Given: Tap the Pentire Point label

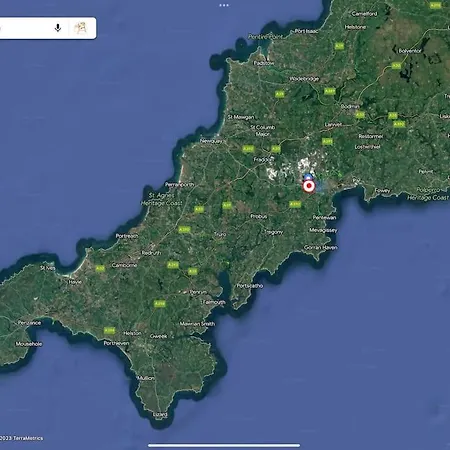Looking at the screenshot, I should click(x=265, y=37).
